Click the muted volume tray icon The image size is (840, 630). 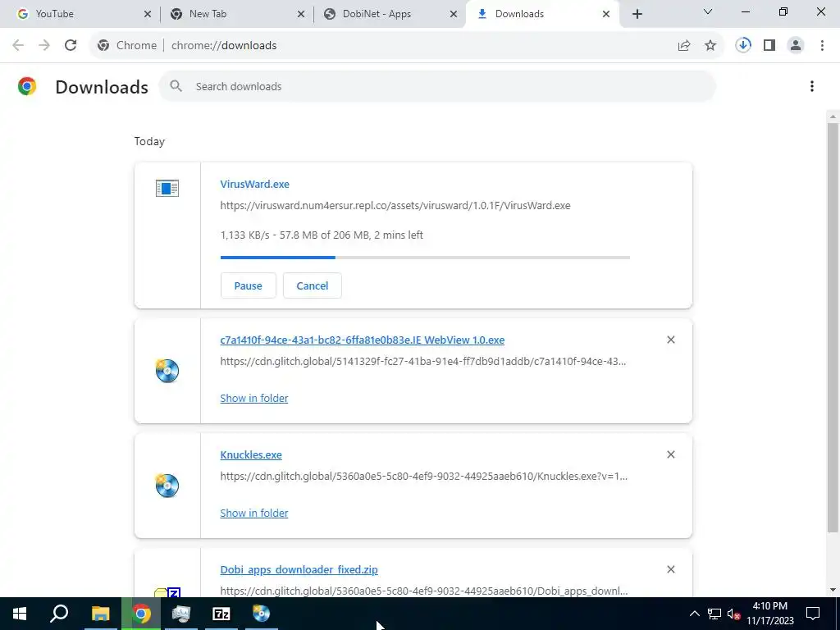tap(733, 614)
